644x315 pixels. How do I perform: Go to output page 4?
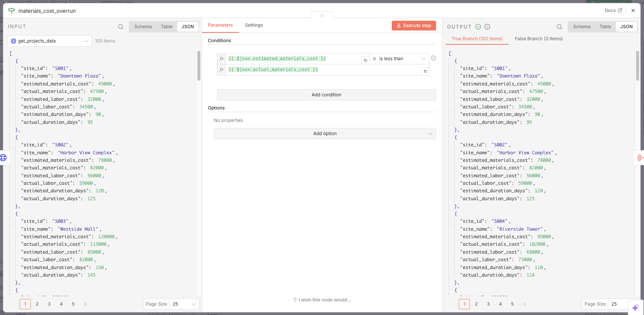500,304
